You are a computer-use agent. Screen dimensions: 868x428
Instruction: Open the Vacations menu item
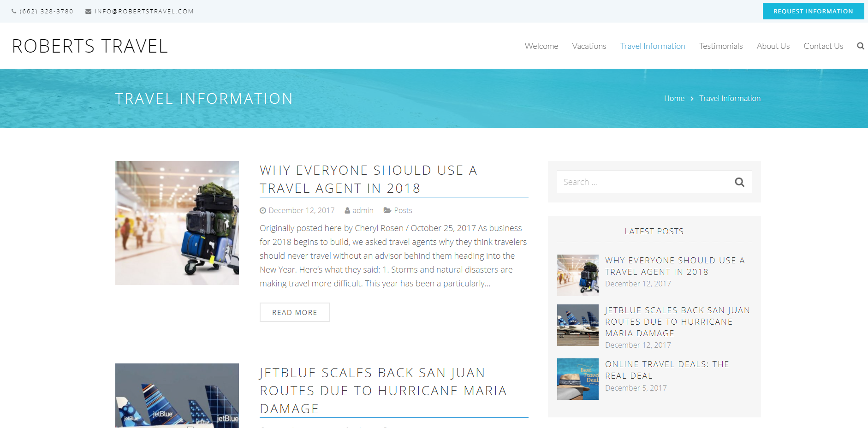point(589,46)
